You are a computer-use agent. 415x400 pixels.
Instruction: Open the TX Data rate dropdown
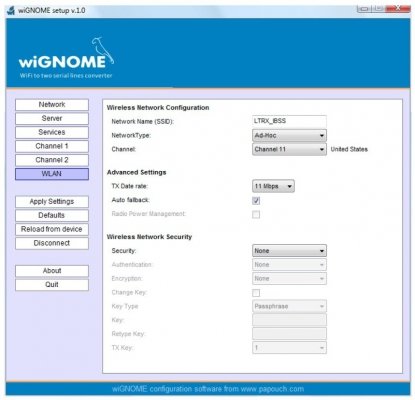point(273,186)
